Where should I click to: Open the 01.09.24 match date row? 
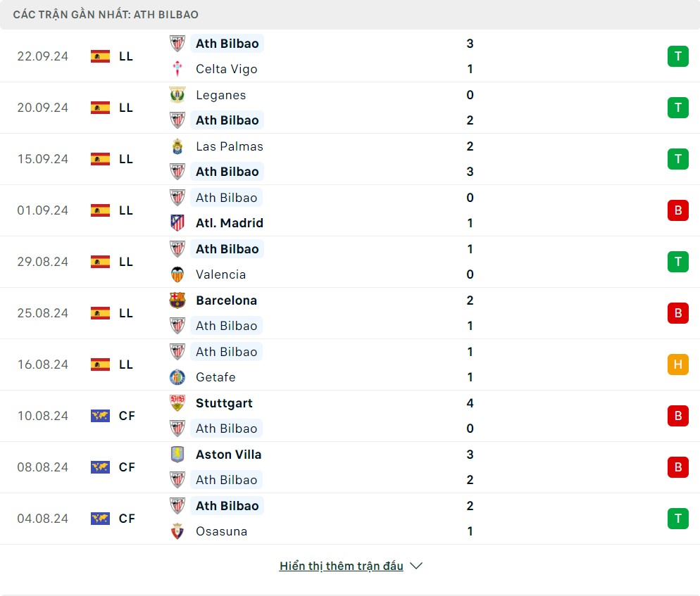point(43,210)
